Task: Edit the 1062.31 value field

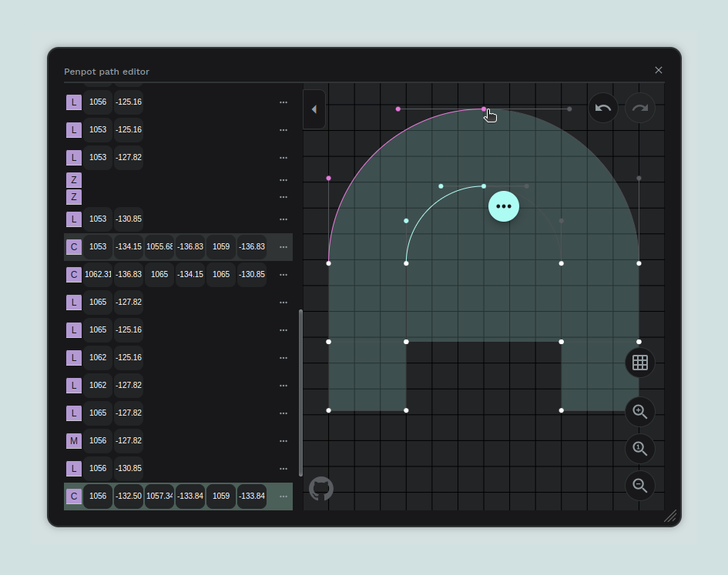Action: 98,275
